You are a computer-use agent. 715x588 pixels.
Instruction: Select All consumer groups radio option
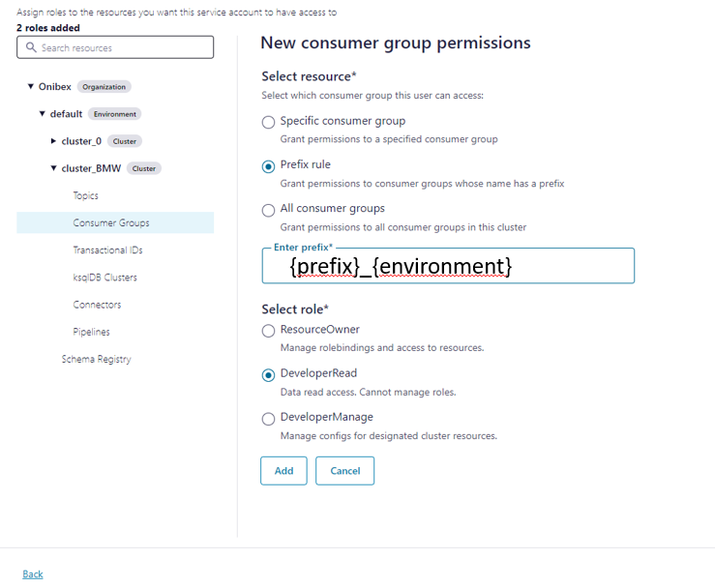pyautogui.click(x=268, y=210)
